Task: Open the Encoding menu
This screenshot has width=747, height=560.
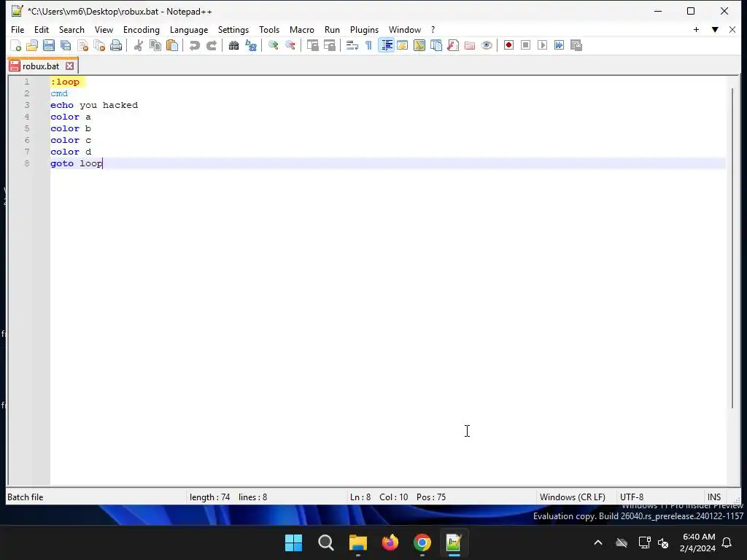Action: coord(142,29)
